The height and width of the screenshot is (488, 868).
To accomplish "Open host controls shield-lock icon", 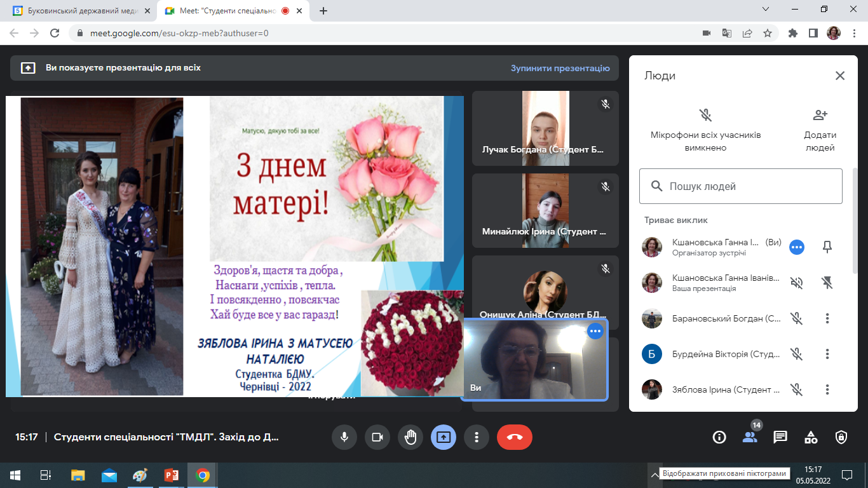I will tap(841, 437).
